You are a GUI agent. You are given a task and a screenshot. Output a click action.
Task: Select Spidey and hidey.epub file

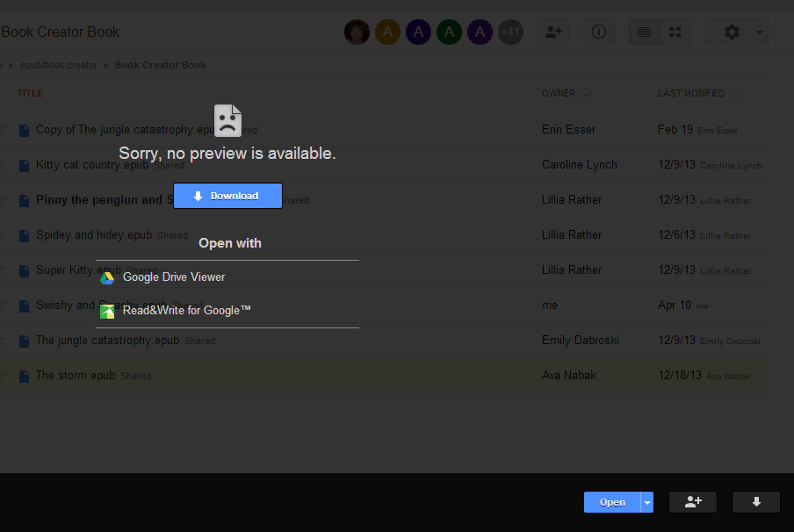94,235
